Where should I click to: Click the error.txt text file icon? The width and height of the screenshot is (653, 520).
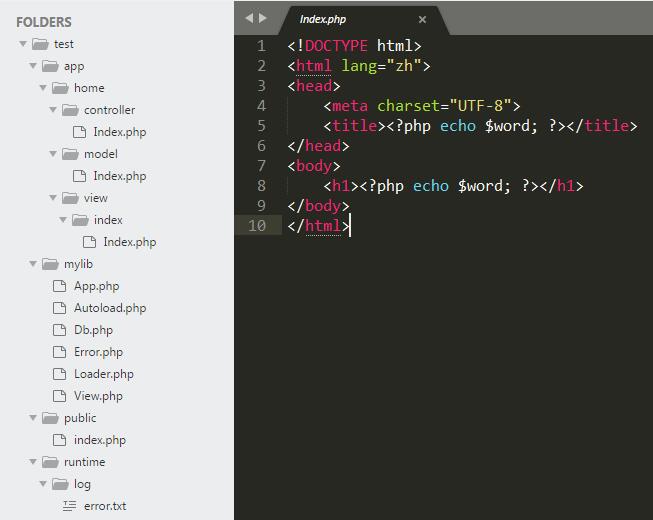point(69,506)
